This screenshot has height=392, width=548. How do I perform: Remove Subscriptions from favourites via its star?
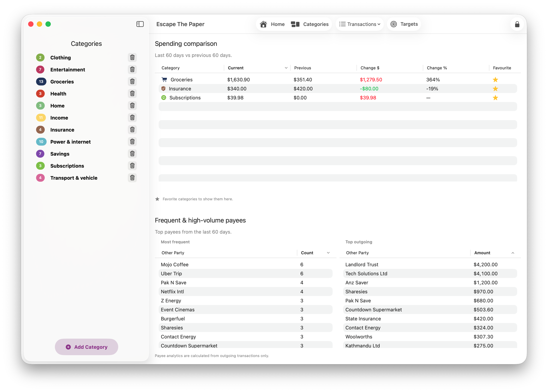496,98
